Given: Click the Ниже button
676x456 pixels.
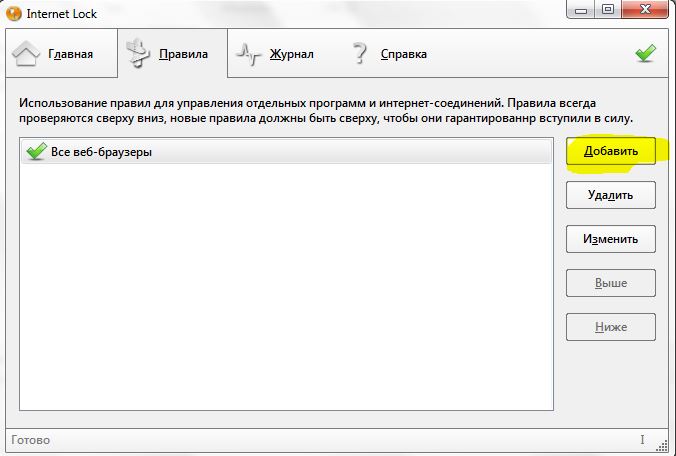Looking at the screenshot, I should point(610,327).
